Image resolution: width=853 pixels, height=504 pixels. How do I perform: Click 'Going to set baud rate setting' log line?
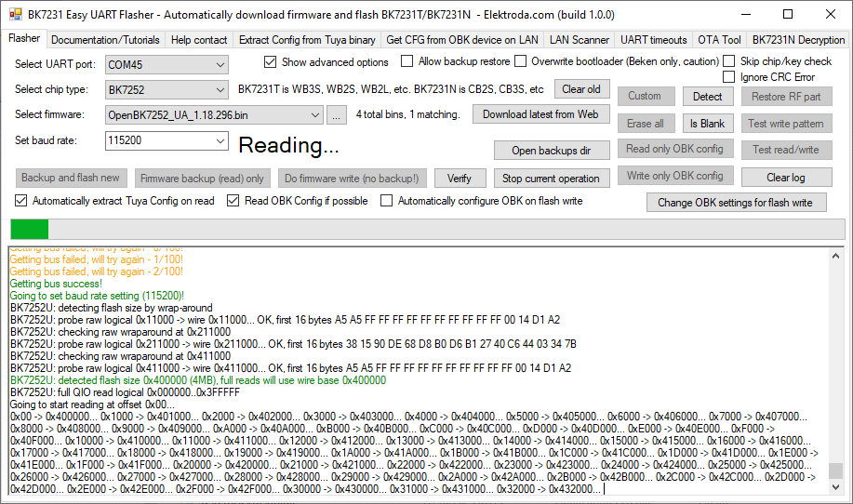[97, 296]
